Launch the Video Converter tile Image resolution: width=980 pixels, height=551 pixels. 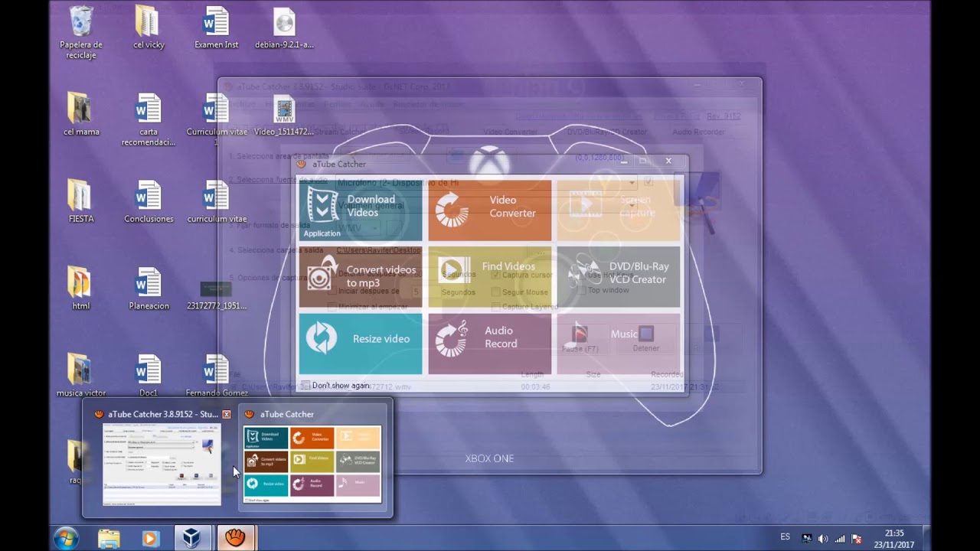[x=489, y=210]
